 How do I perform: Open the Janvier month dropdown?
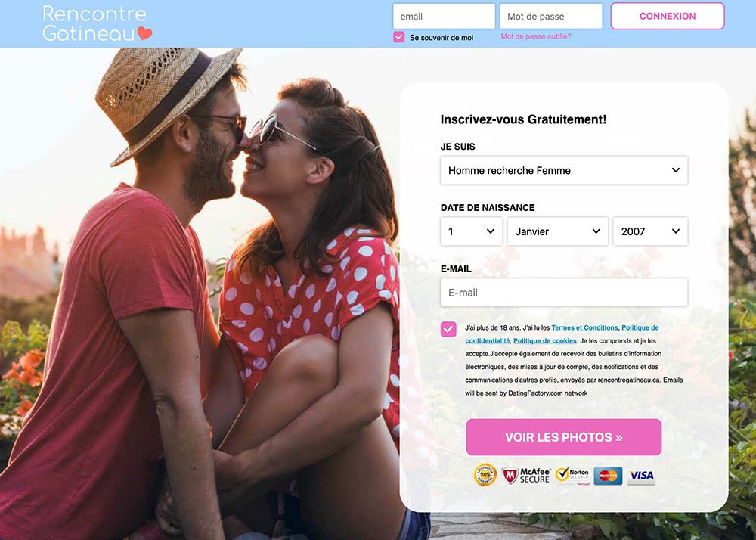pyautogui.click(x=557, y=231)
